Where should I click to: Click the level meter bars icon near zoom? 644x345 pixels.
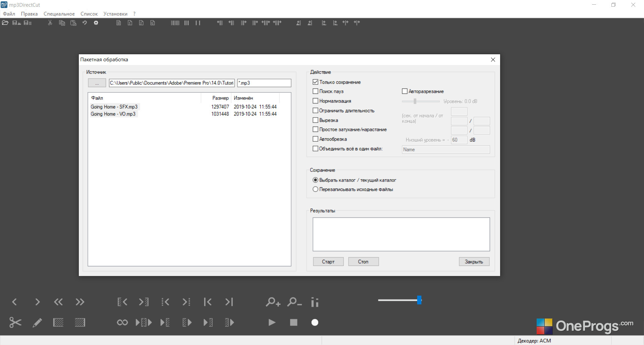click(x=315, y=302)
